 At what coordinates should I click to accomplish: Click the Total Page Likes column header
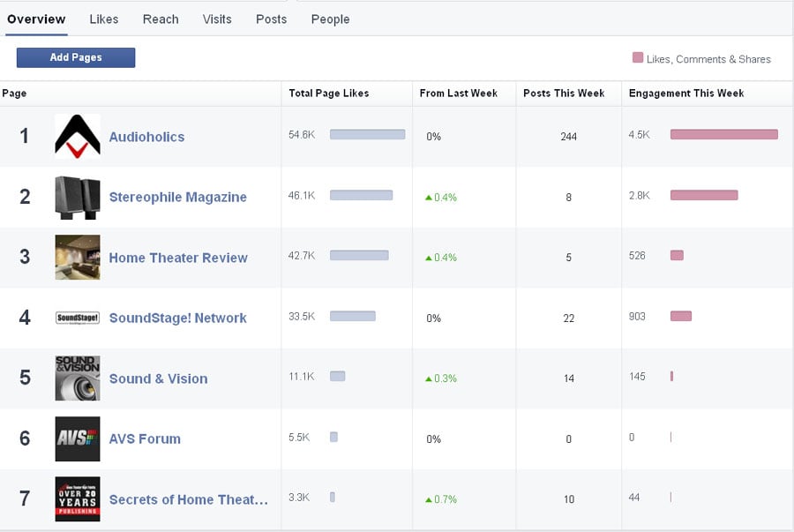(x=328, y=94)
